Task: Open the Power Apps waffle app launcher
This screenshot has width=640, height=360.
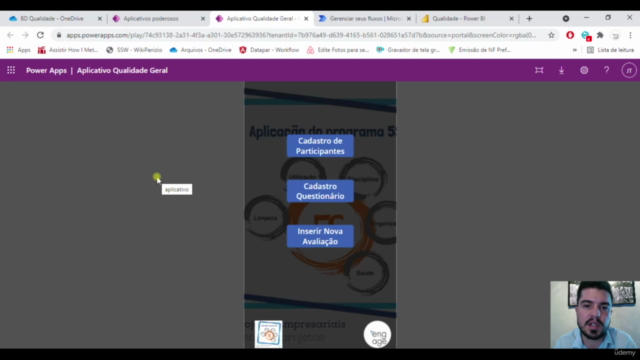Action: click(x=11, y=70)
